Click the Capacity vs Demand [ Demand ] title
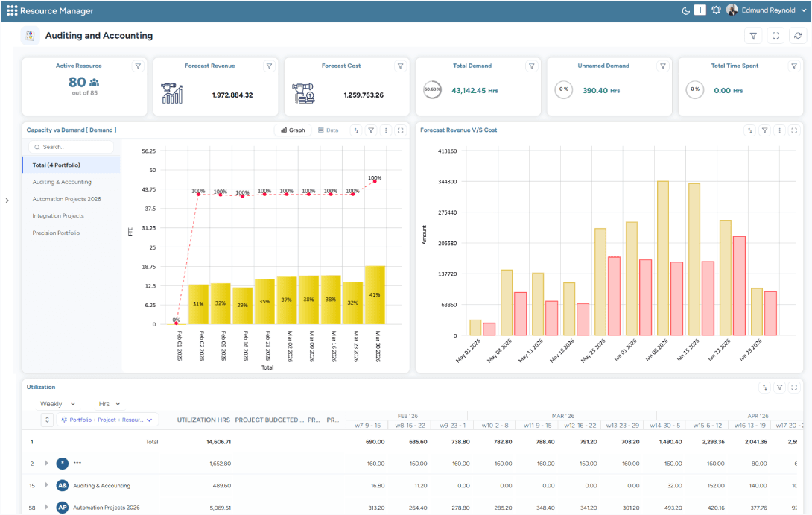This screenshot has height=515, width=812. click(x=72, y=130)
